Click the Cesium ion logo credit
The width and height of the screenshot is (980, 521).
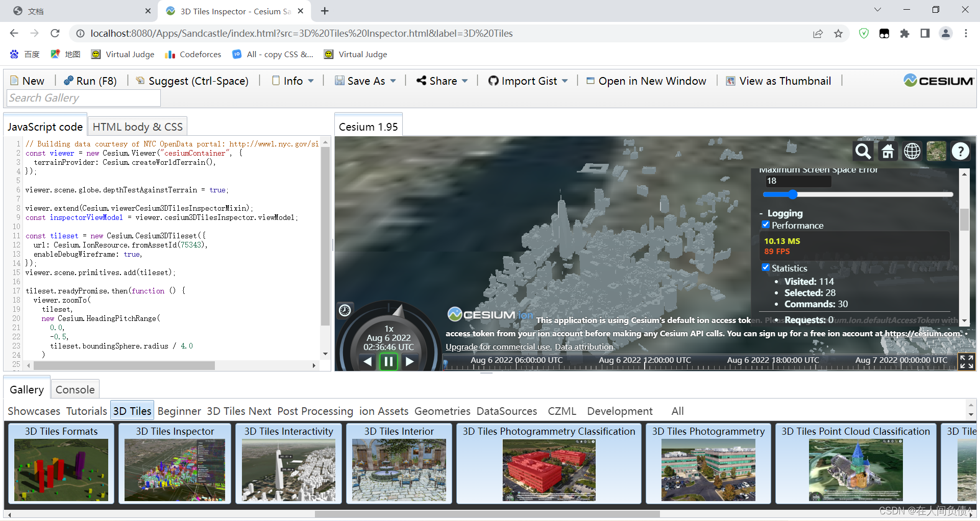click(490, 315)
